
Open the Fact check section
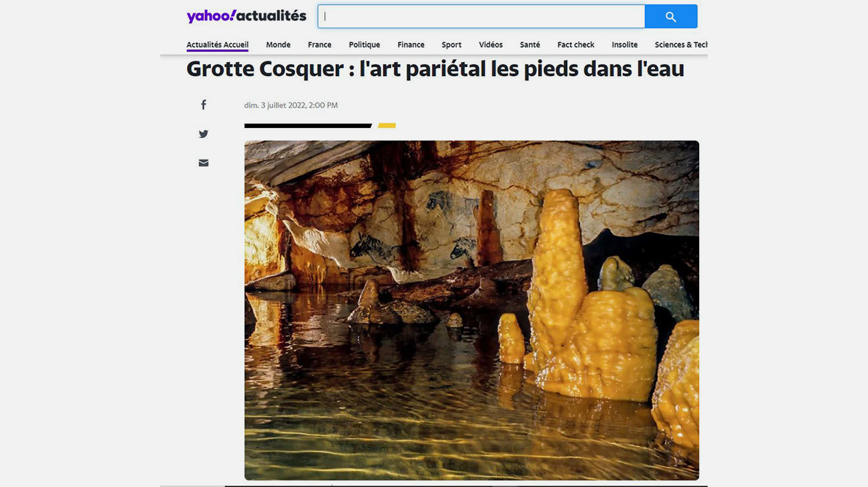pos(576,45)
